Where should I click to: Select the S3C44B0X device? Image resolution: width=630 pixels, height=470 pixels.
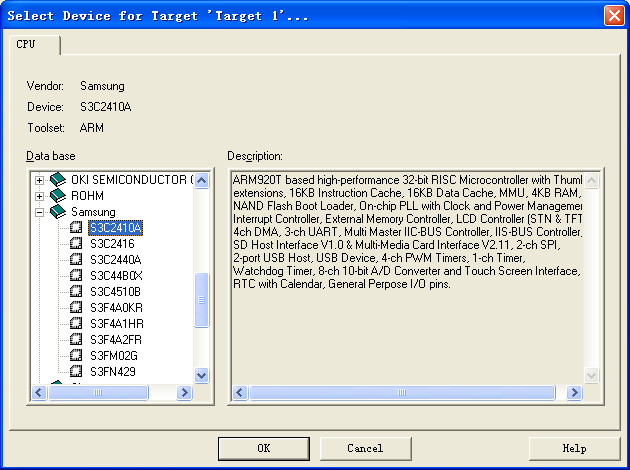[116, 276]
